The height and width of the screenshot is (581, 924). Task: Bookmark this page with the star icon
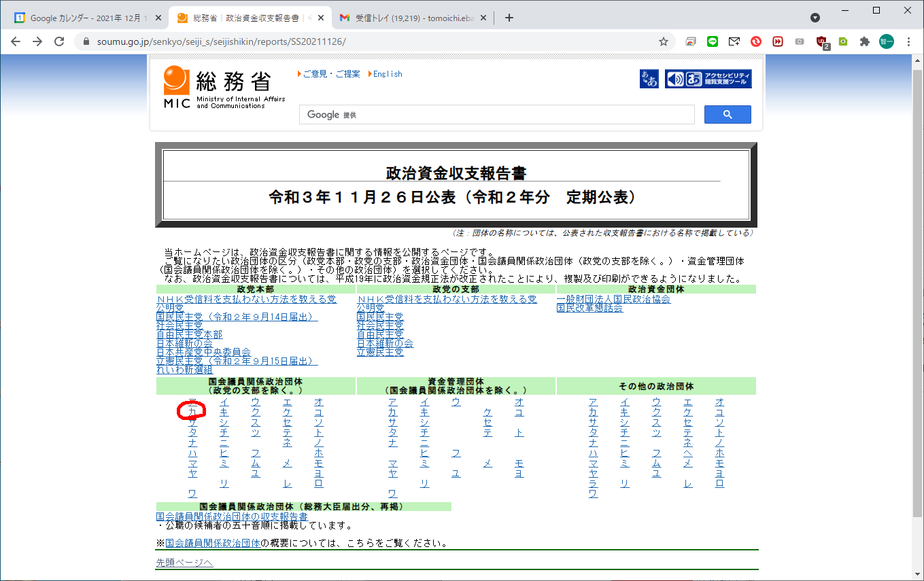(664, 41)
